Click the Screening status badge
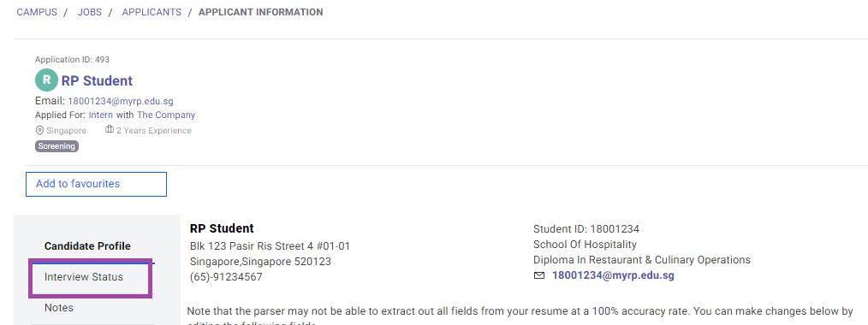 pyautogui.click(x=57, y=146)
